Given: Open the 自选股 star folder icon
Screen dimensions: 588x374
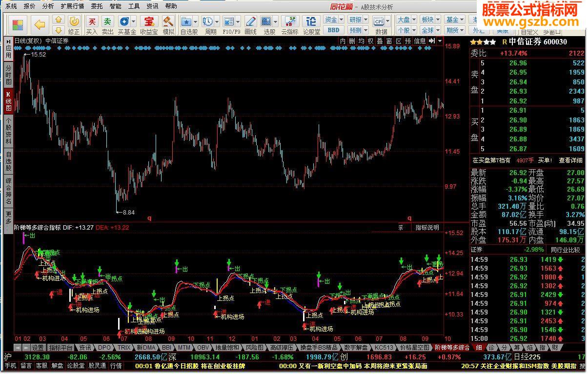Looking at the screenshot, I should (186, 22).
